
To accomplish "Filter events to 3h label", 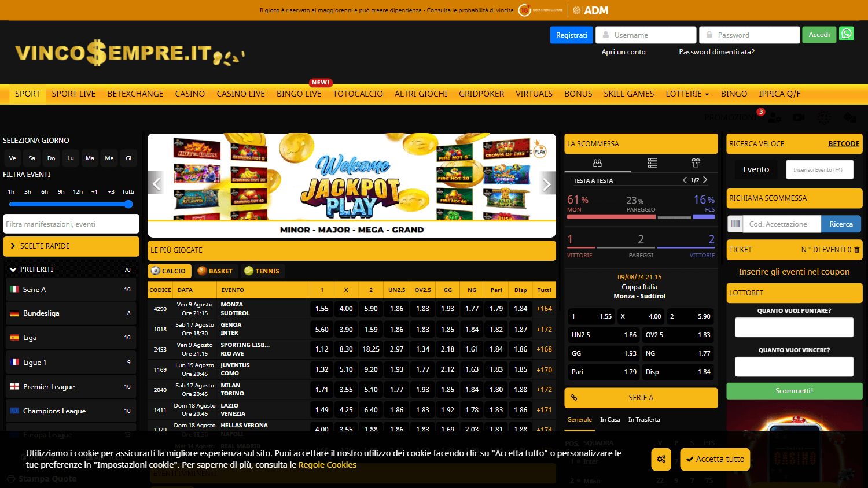I will coord(28,191).
